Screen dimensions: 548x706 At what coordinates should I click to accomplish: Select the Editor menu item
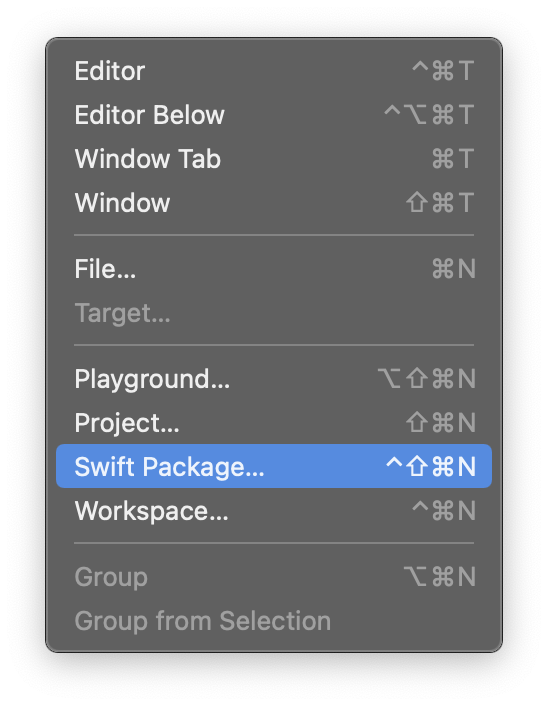point(274,71)
